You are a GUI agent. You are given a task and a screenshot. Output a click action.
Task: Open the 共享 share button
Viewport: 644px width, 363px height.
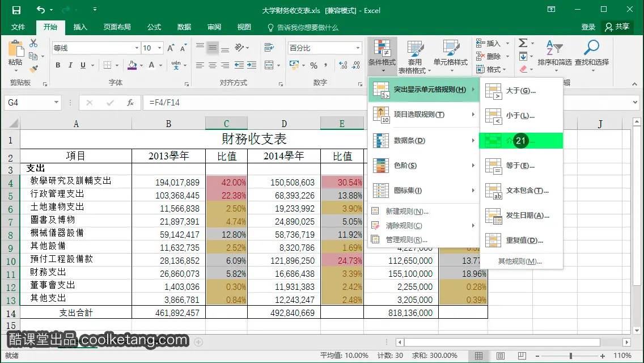617,27
